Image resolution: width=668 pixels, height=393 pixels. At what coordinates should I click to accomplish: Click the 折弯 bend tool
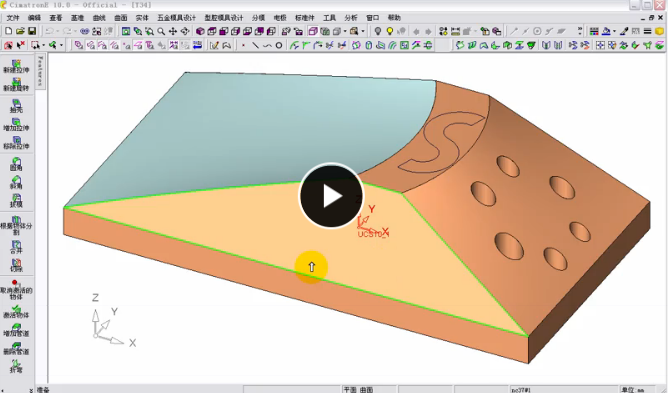point(16,366)
